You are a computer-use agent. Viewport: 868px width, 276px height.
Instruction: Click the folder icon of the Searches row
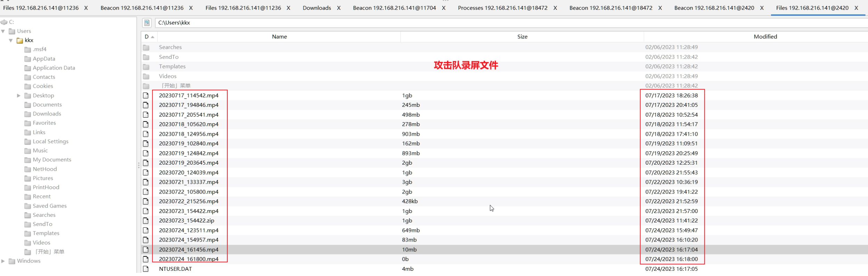146,47
